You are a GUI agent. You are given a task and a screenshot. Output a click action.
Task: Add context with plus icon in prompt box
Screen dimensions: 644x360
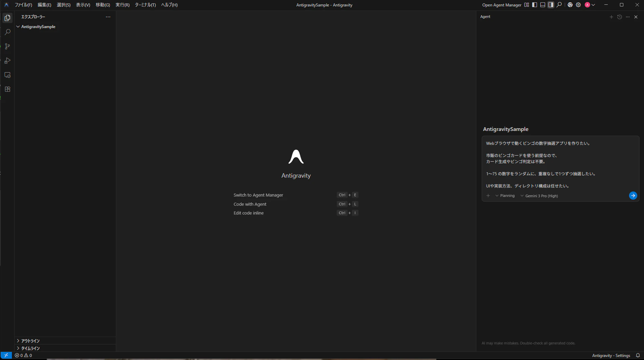coord(488,196)
